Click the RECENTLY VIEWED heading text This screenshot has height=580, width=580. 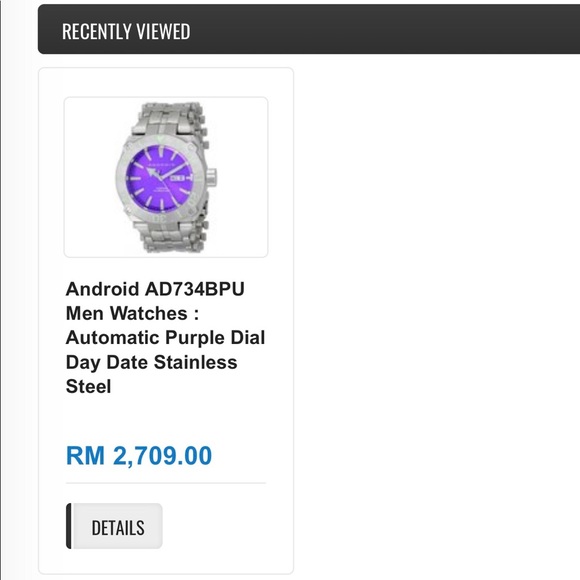click(126, 31)
